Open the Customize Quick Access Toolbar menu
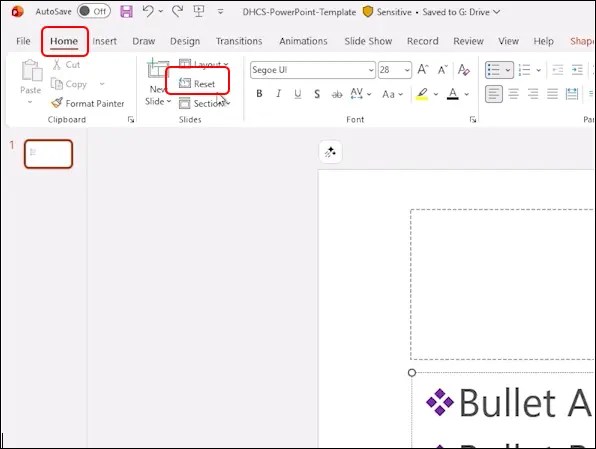This screenshot has width=596, height=449. pyautogui.click(x=220, y=12)
